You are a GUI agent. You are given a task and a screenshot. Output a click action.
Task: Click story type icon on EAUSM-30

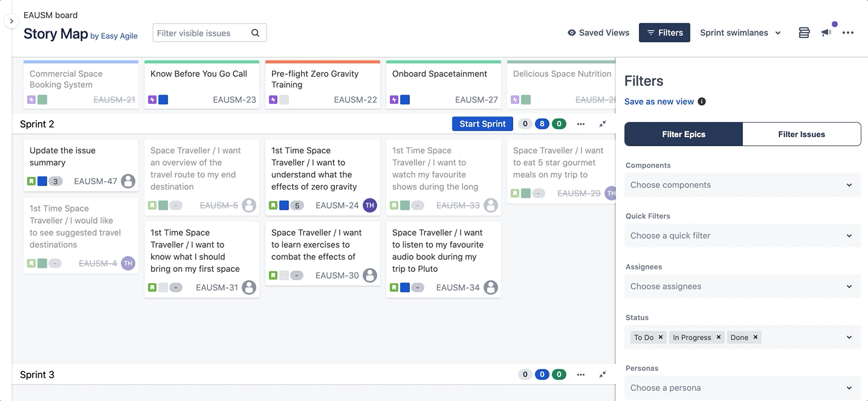tap(273, 275)
